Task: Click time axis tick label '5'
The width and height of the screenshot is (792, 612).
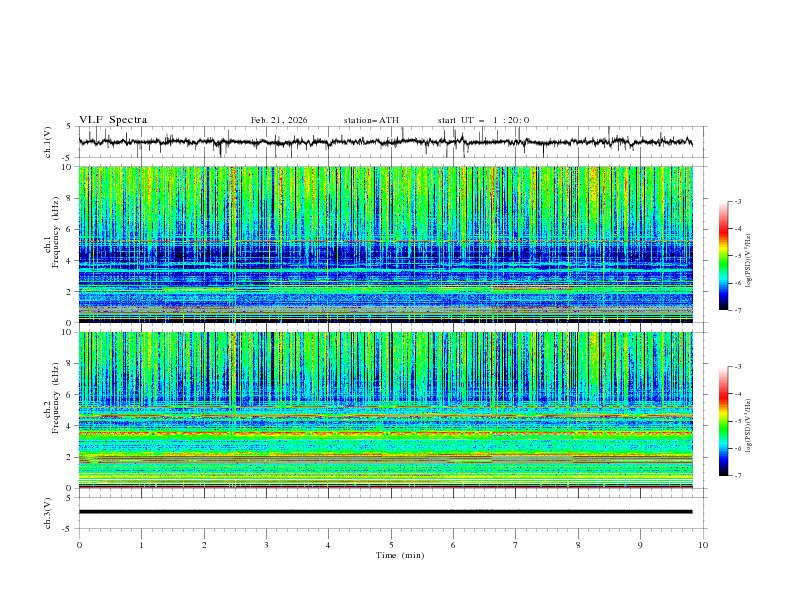Action: (x=391, y=545)
